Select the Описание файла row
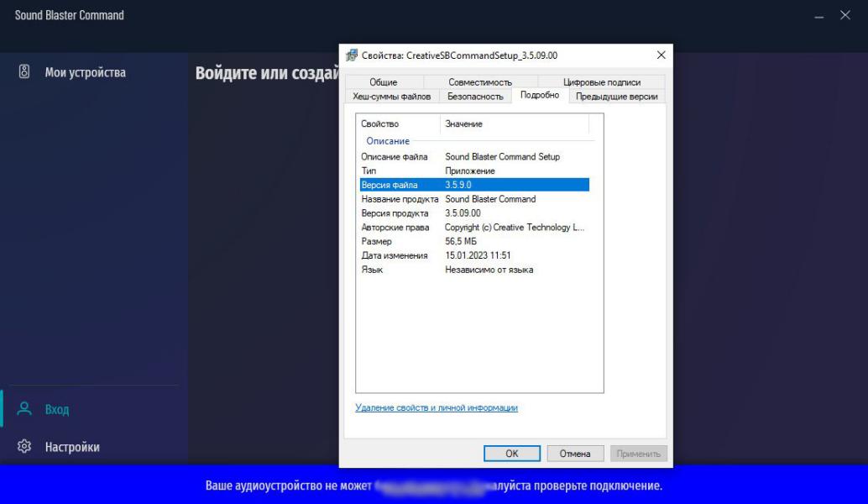 pos(474,157)
